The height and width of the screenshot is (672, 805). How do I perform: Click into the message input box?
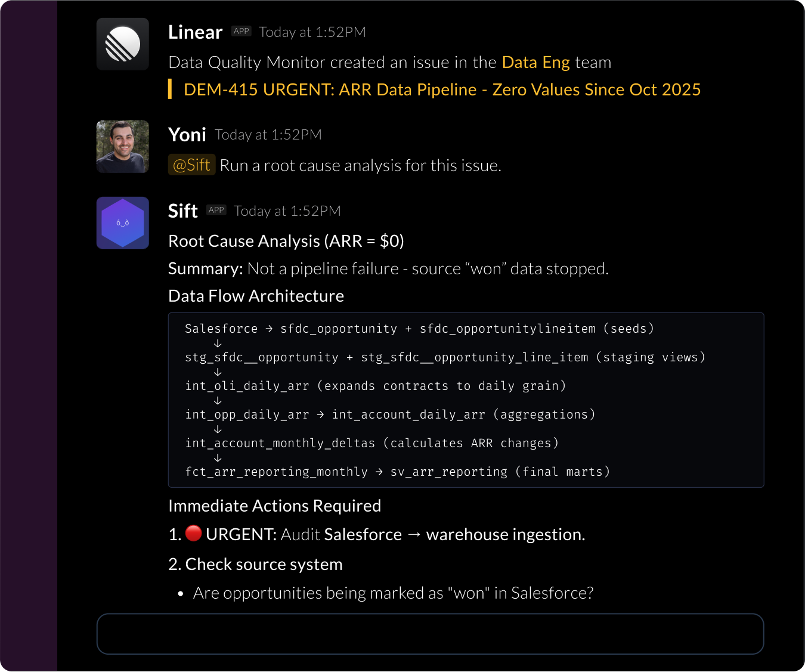430,634
